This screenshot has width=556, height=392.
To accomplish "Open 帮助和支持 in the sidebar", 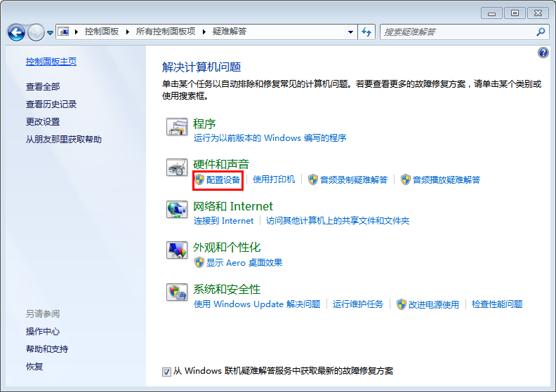I will pyautogui.click(x=47, y=349).
